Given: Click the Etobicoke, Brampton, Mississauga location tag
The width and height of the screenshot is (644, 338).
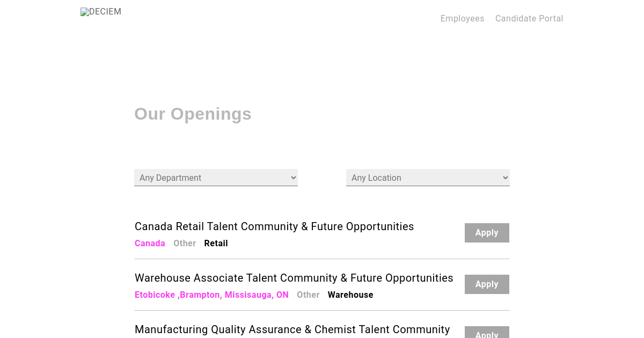Looking at the screenshot, I should click(x=211, y=295).
